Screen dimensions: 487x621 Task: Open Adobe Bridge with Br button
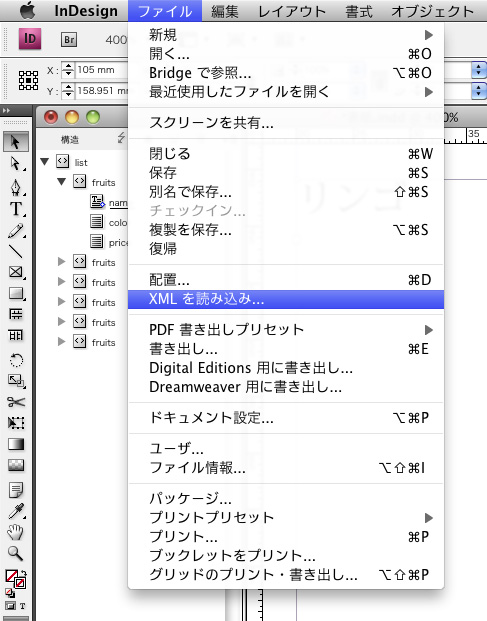[69, 40]
